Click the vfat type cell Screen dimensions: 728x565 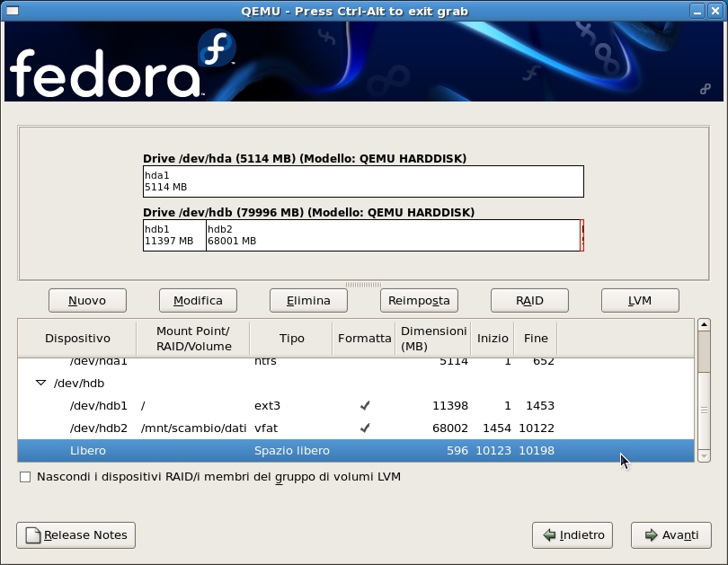[x=265, y=428]
